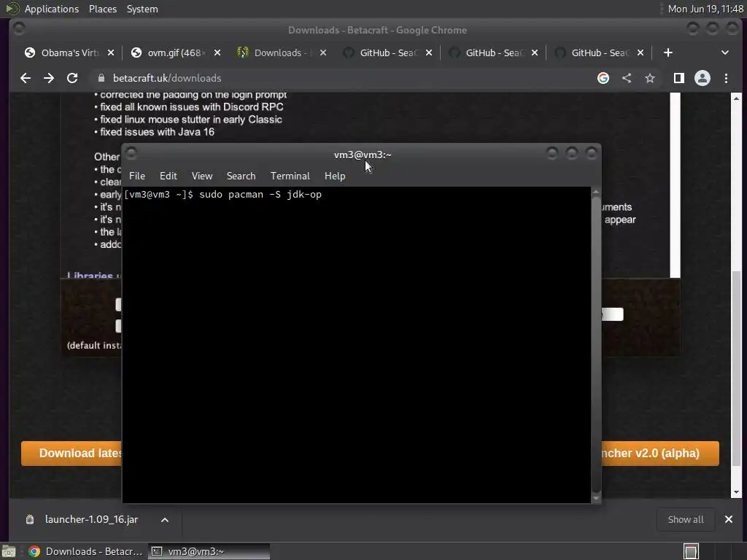Click Show all downloads button
The width and height of the screenshot is (747, 560).
click(x=686, y=519)
